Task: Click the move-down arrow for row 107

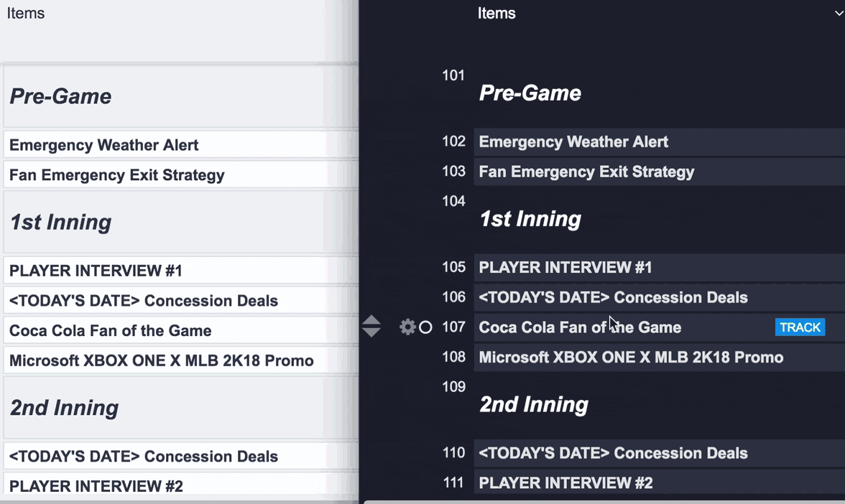Action: (371, 332)
